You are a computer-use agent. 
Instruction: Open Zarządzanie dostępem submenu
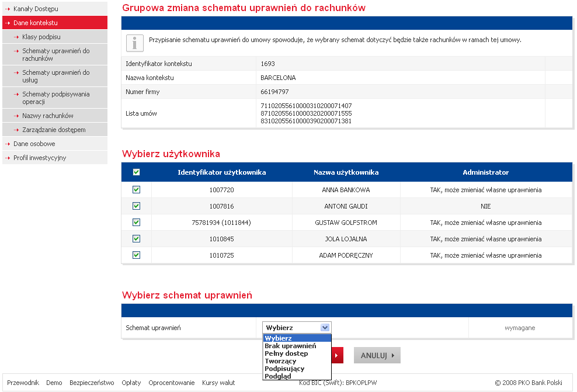pyautogui.click(x=55, y=130)
